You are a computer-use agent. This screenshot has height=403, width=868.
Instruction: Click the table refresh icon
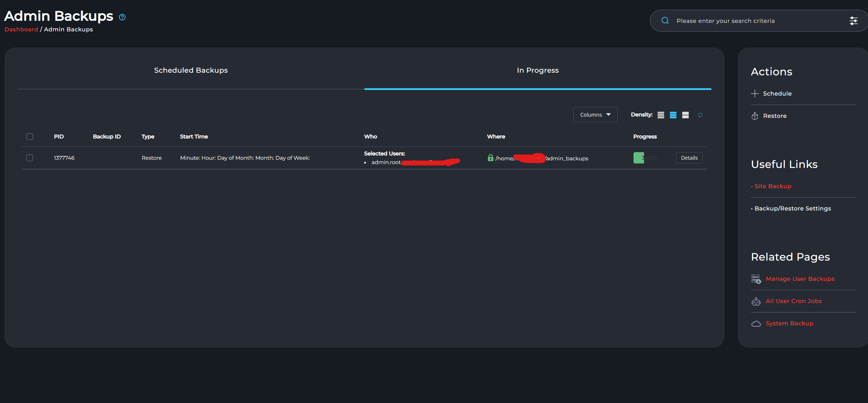(x=700, y=115)
